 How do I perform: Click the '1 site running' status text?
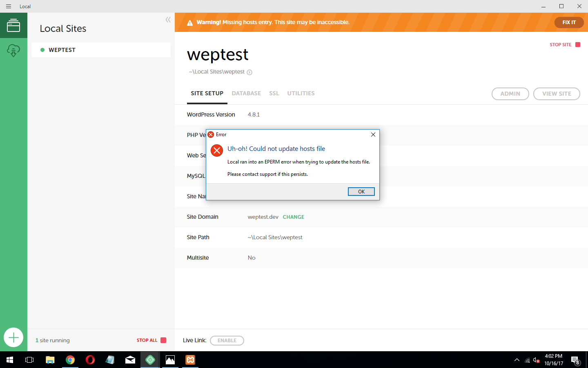(x=53, y=340)
